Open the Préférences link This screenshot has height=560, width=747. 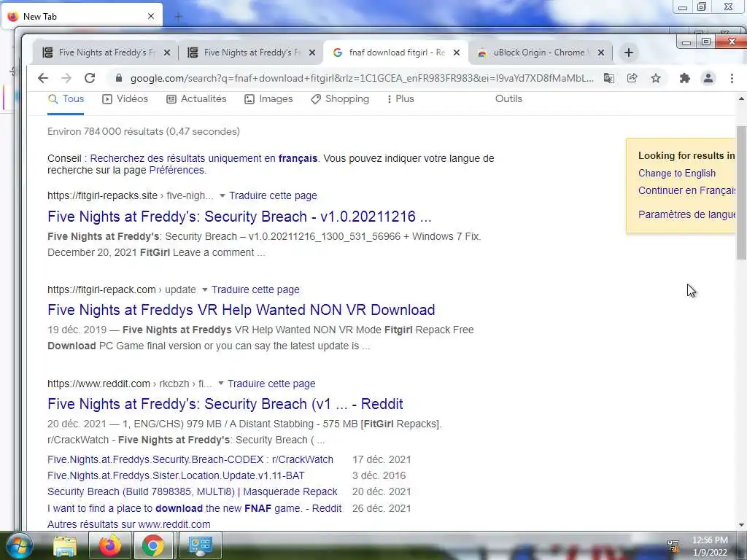pos(177,170)
